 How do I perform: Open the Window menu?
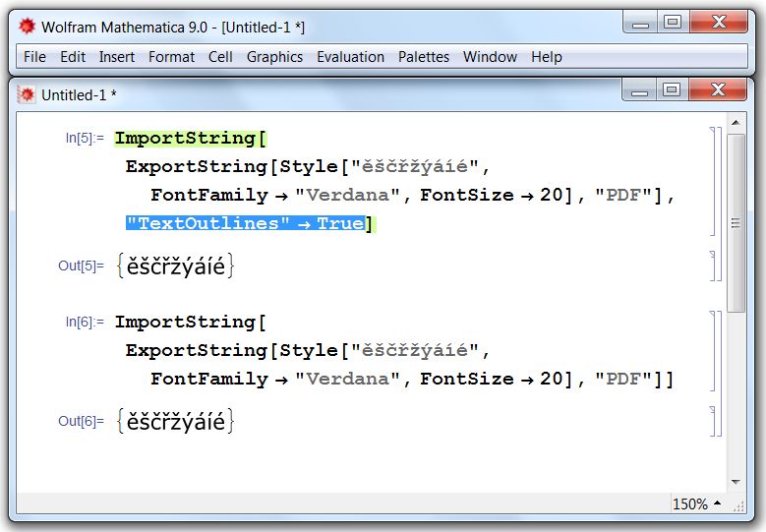pyautogui.click(x=490, y=57)
